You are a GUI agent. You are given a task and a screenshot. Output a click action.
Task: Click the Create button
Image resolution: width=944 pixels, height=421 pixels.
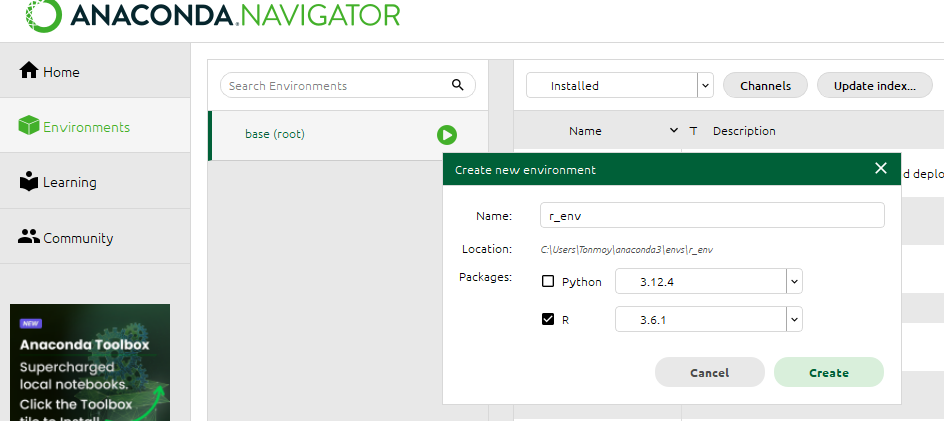[x=828, y=372]
